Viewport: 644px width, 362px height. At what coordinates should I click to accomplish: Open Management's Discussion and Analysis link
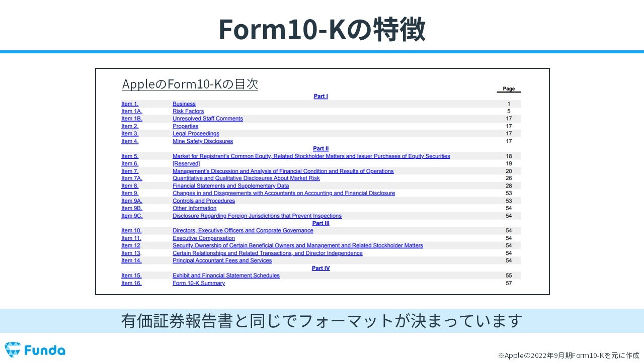pos(283,170)
